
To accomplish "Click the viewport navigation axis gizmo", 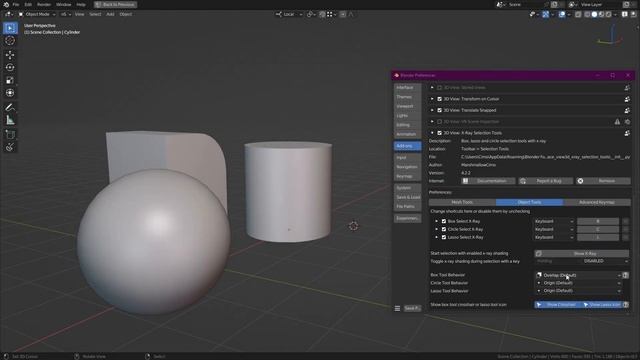I will (610, 36).
